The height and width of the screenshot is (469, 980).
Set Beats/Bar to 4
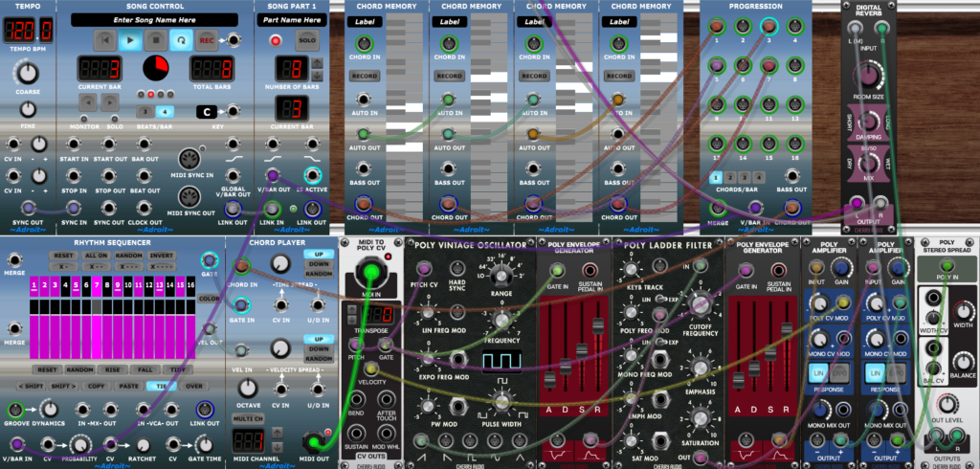tap(165, 112)
